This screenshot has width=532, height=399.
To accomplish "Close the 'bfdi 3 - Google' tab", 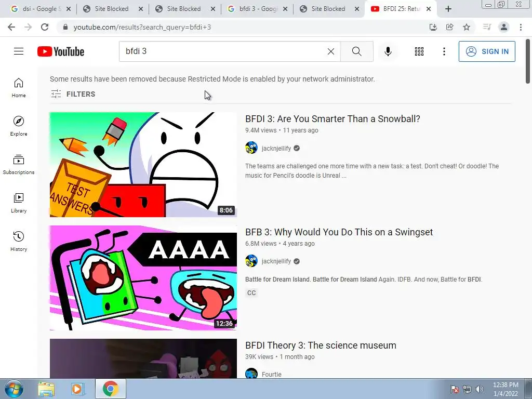I will (x=285, y=9).
